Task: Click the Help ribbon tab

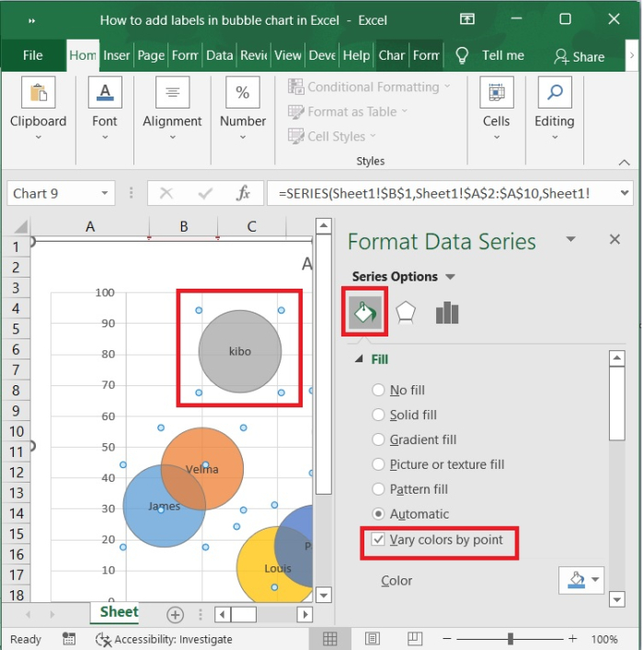Action: (356, 55)
